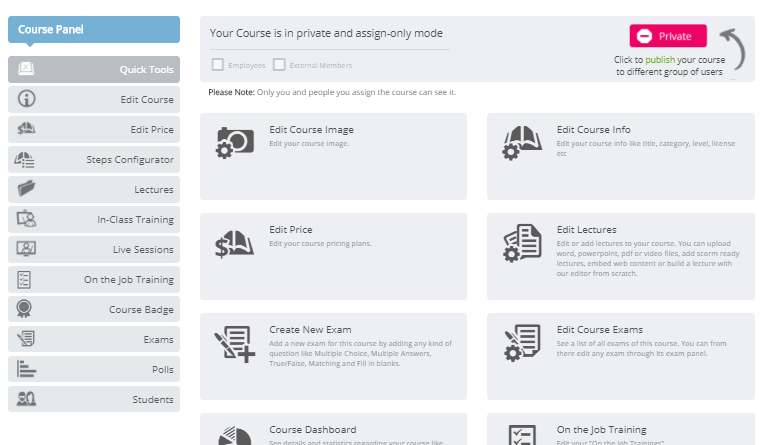Click the Exams icon in sidebar
Image resolution: width=761 pixels, height=445 pixels.
(x=26, y=338)
